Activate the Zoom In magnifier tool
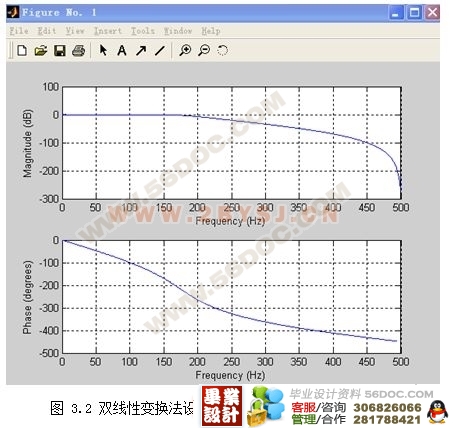 pos(185,50)
